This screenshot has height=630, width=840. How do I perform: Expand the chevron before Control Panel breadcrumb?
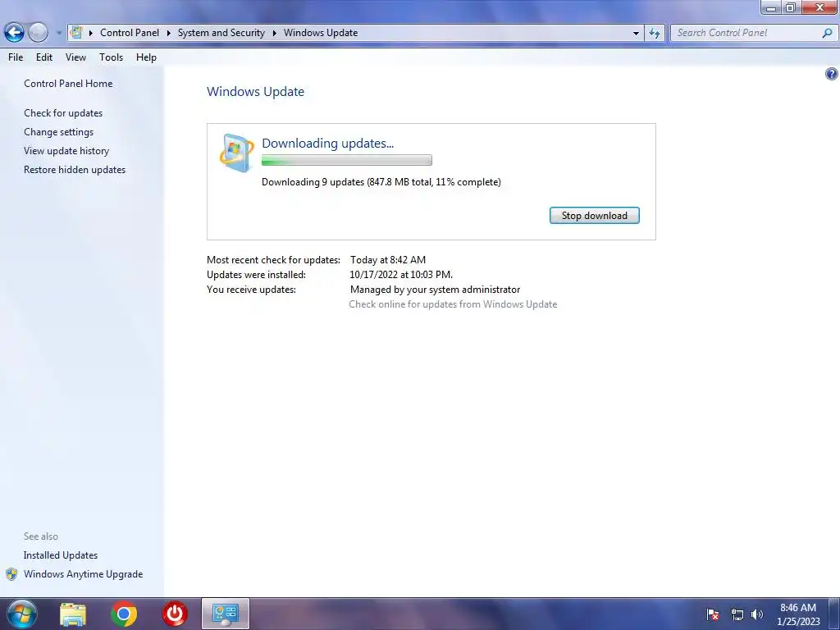90,33
